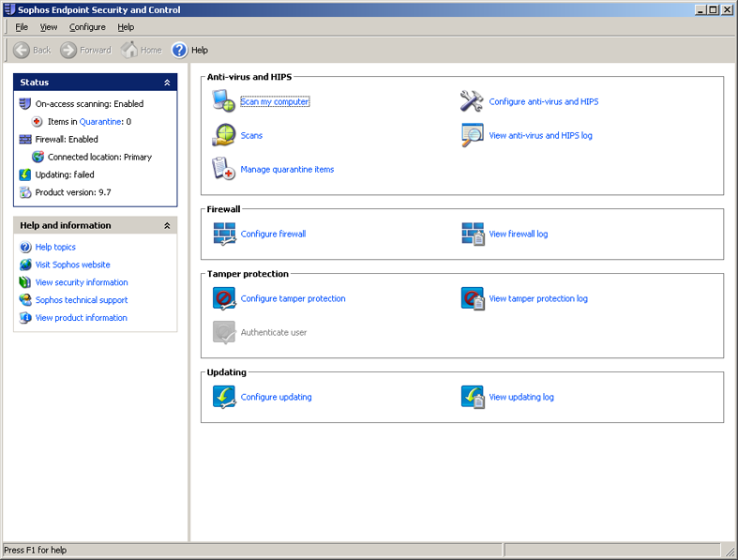Click the View firewall log icon
The width and height of the screenshot is (738, 560).
(x=472, y=234)
